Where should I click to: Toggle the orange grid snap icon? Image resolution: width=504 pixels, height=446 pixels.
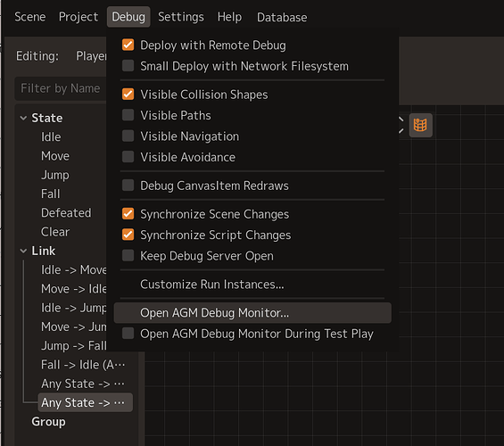420,125
